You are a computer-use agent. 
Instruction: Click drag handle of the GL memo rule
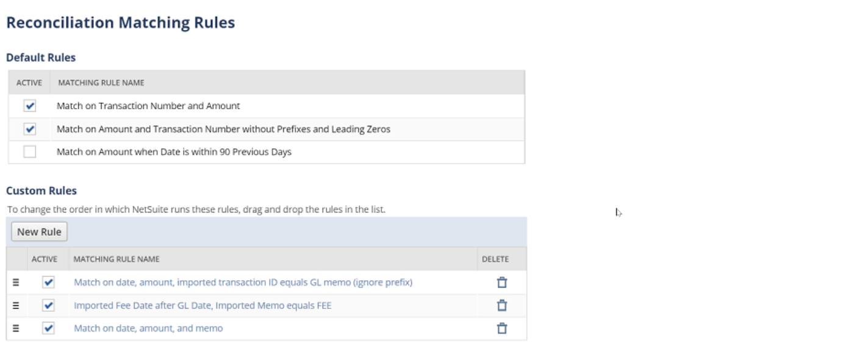coord(16,283)
